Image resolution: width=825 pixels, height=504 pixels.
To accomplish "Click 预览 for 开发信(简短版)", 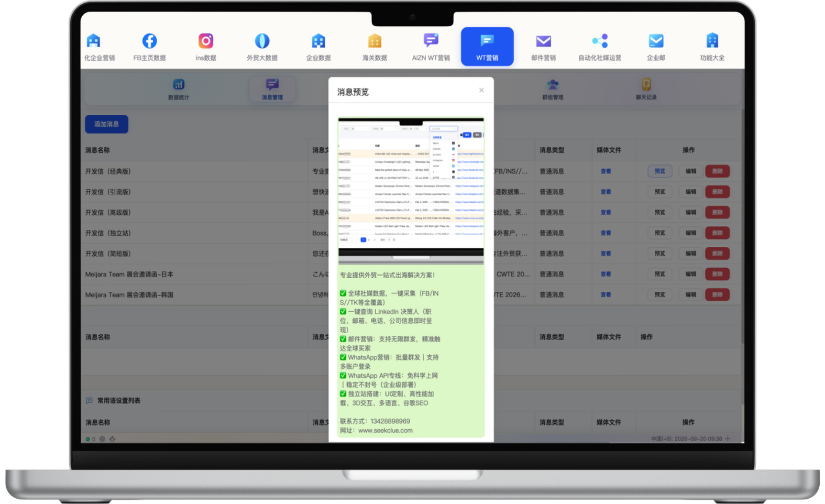I will click(x=659, y=254).
